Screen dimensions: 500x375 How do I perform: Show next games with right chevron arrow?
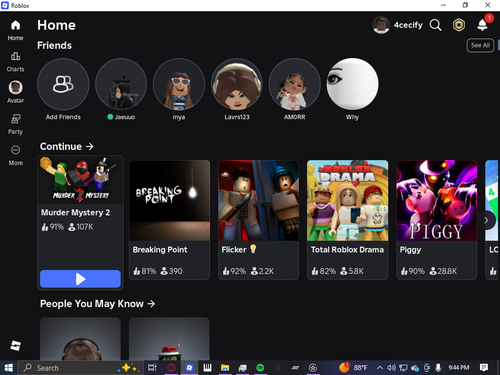[x=486, y=220]
